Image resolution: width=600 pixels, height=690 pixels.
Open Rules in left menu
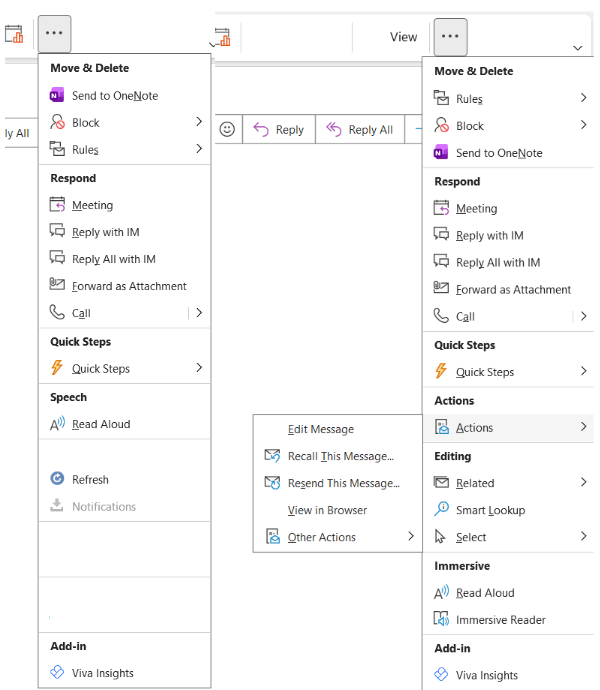[124, 149]
